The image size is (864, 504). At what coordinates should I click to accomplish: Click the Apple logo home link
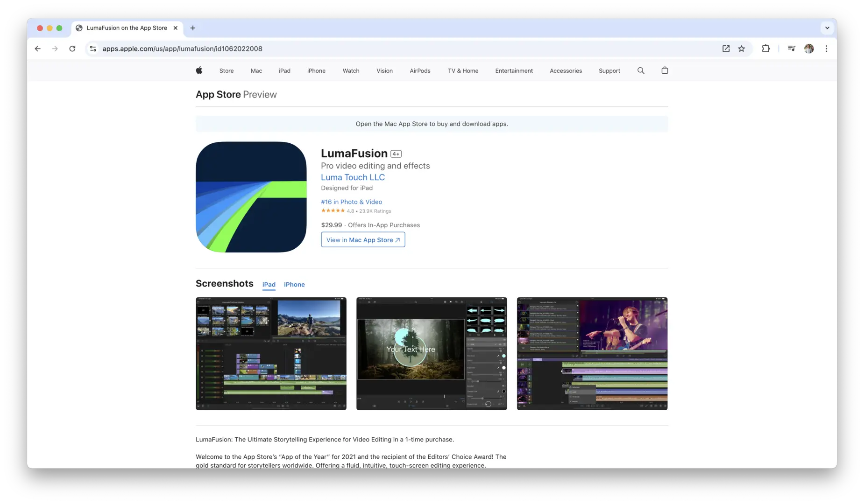[x=199, y=70]
